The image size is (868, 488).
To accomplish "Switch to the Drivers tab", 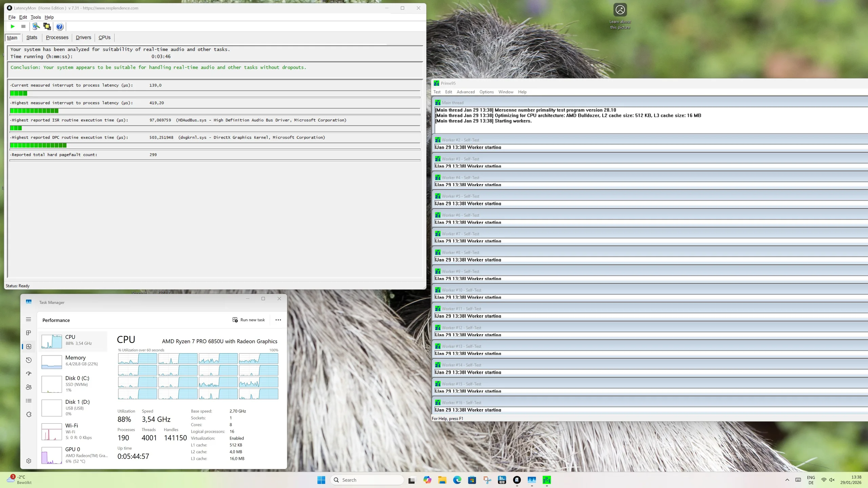I will pos(83,38).
